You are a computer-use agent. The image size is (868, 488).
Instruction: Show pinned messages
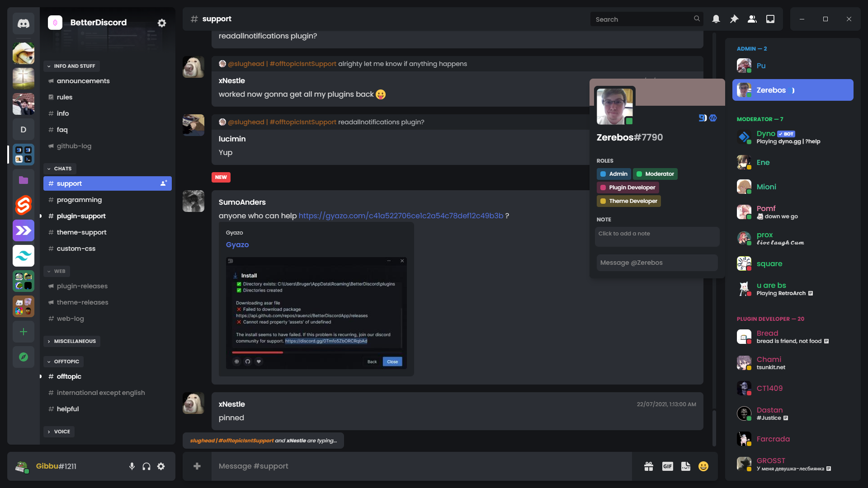734,19
